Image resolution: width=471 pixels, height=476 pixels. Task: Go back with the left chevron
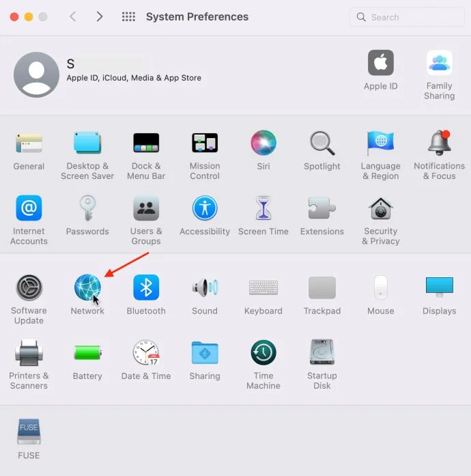pos(73,16)
